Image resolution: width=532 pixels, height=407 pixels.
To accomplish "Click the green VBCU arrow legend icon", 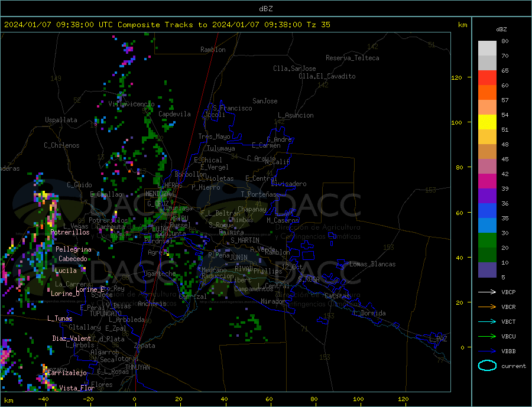I will (x=487, y=337).
